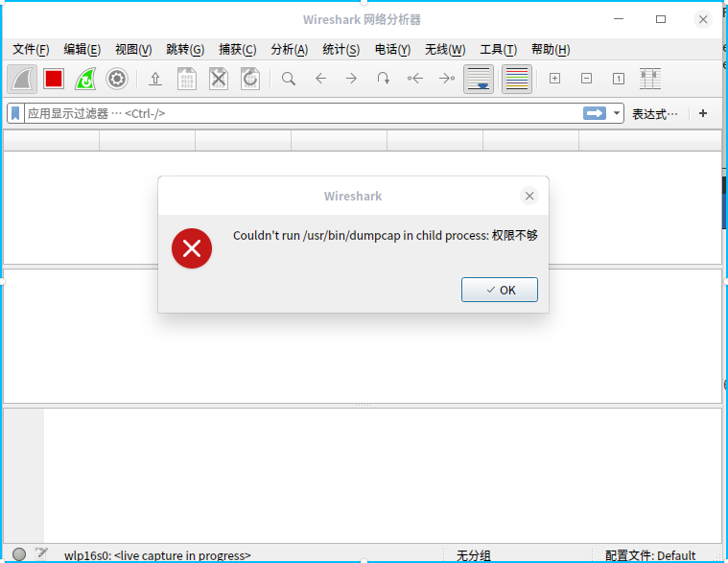Open a capture file with upload arrow icon
The image size is (728, 563).
coord(155,79)
